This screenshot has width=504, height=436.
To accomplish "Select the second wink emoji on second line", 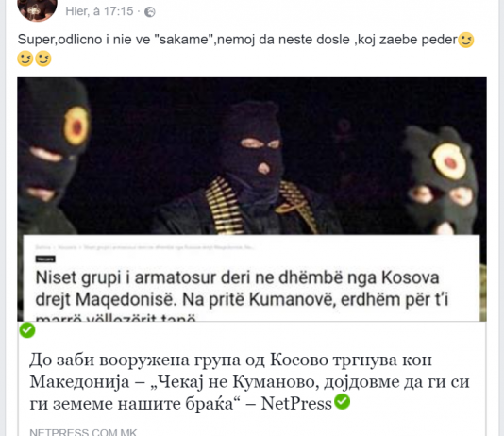I will point(43,59).
